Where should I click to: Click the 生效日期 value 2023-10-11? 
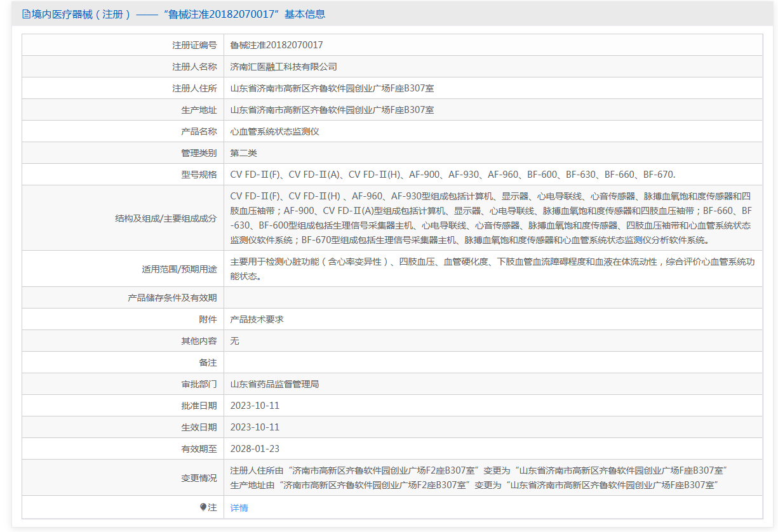pos(255,427)
